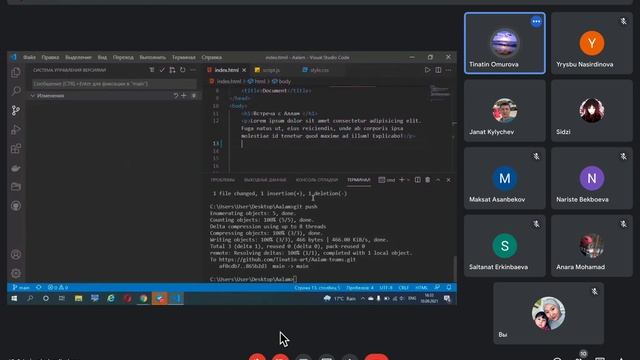Screen dimensions: 640x360
Task: Open the Файл menu in VS Code
Action: [x=29, y=57]
